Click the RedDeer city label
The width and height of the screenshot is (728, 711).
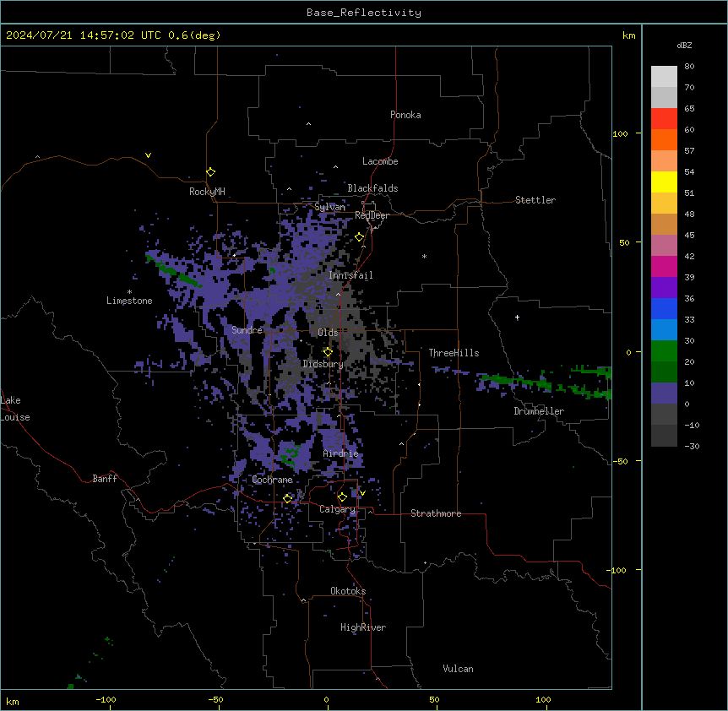pos(372,215)
